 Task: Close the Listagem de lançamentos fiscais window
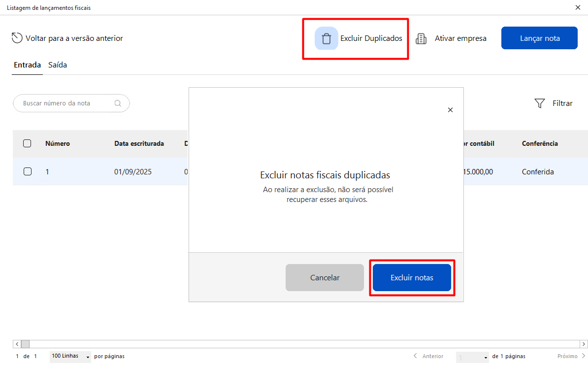pos(578,7)
